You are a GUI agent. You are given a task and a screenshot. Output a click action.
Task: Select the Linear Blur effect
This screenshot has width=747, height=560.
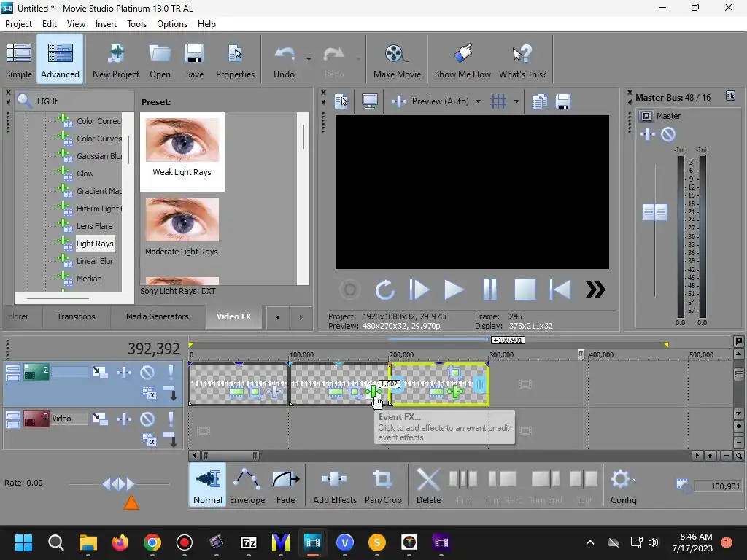pos(95,261)
